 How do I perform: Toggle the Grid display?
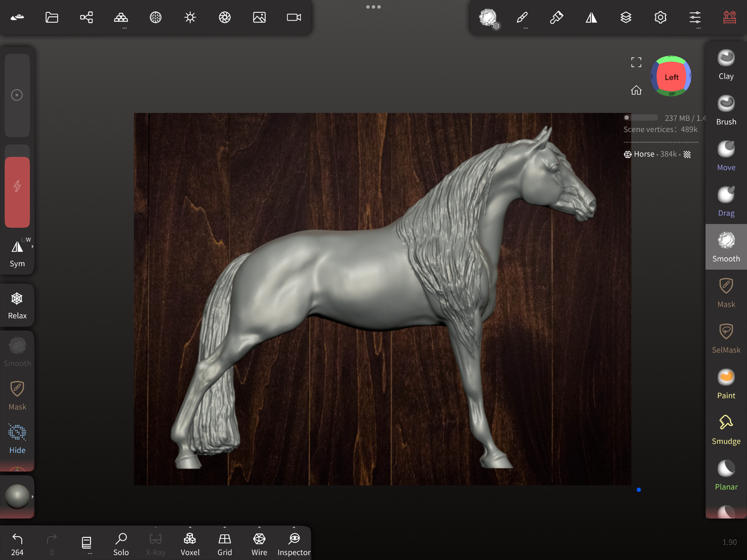224,544
